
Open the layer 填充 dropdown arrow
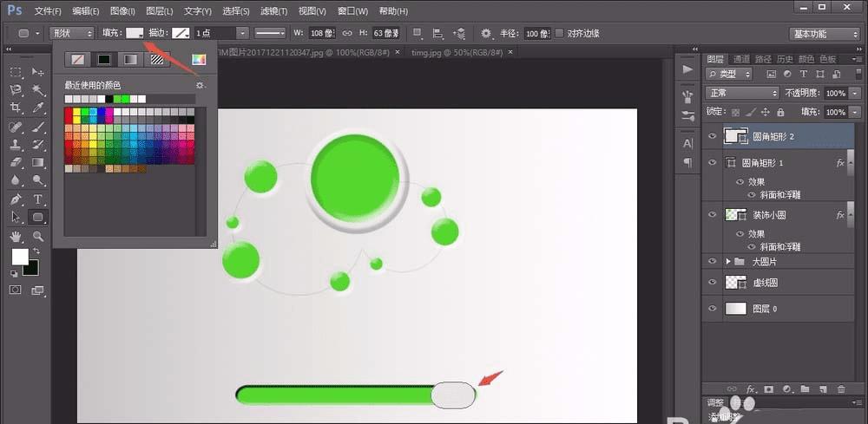point(856,112)
